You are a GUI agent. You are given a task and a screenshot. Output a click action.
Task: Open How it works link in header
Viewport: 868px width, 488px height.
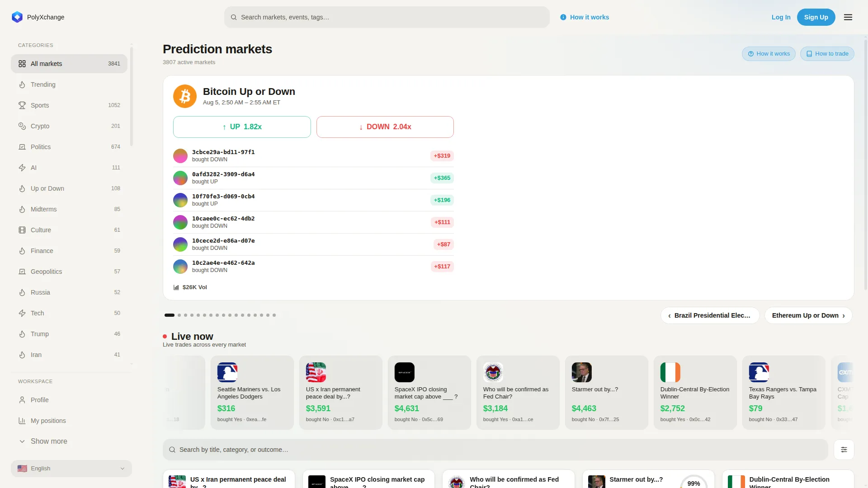click(x=585, y=17)
